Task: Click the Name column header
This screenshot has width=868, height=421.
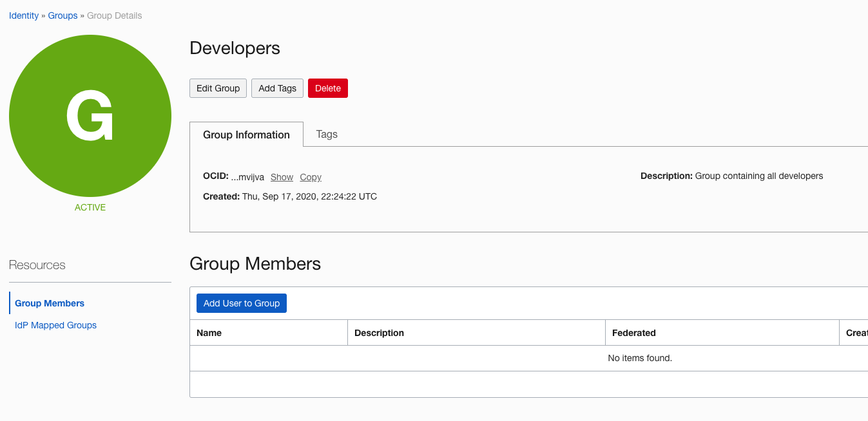Action: [x=209, y=333]
